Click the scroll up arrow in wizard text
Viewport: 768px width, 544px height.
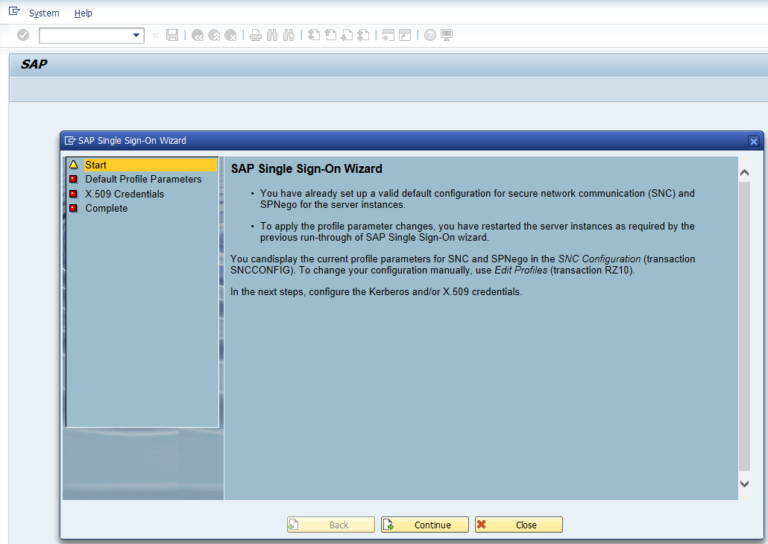[x=744, y=172]
